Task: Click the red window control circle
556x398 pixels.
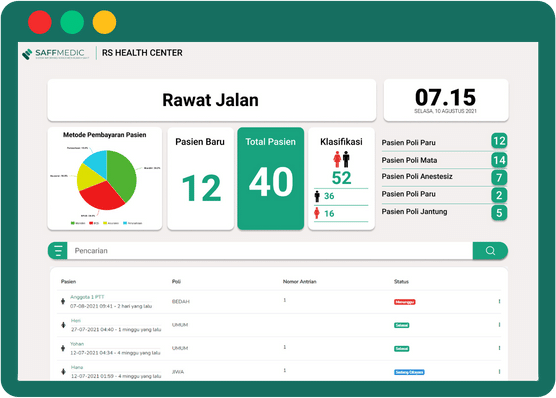Action: [x=40, y=22]
